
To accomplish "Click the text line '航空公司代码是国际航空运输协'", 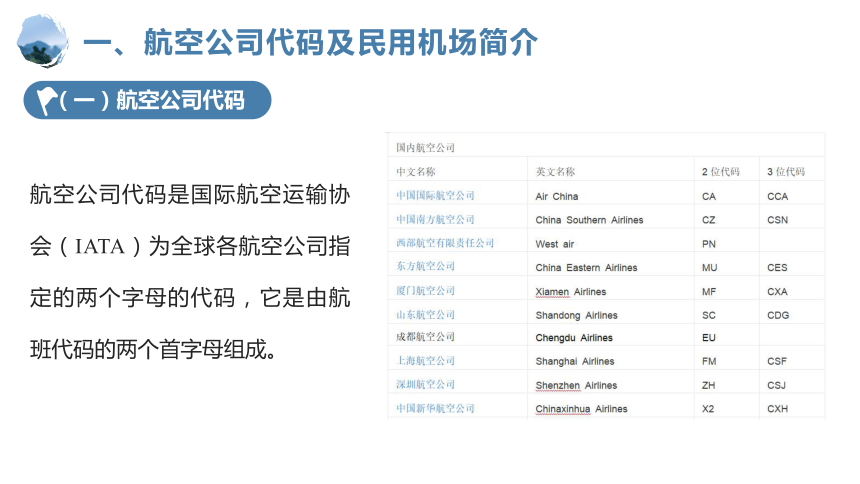I will click(190, 195).
